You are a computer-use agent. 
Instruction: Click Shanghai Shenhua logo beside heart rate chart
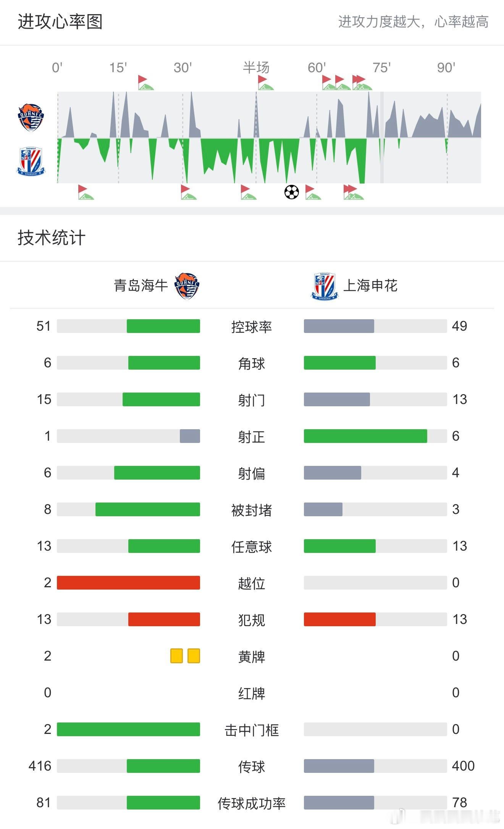coord(31,162)
